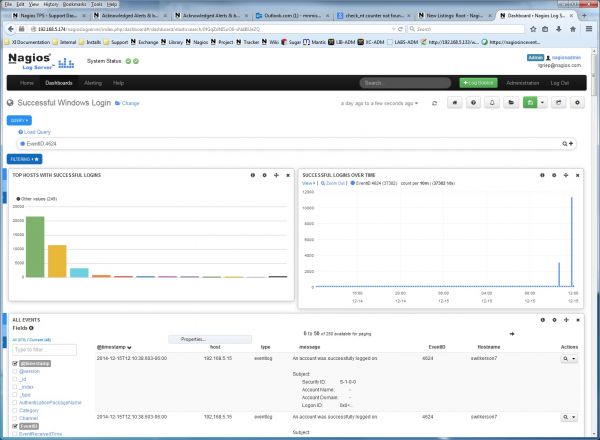The image size is (600, 440).
Task: Go to Administration in top navigation
Action: 523,82
